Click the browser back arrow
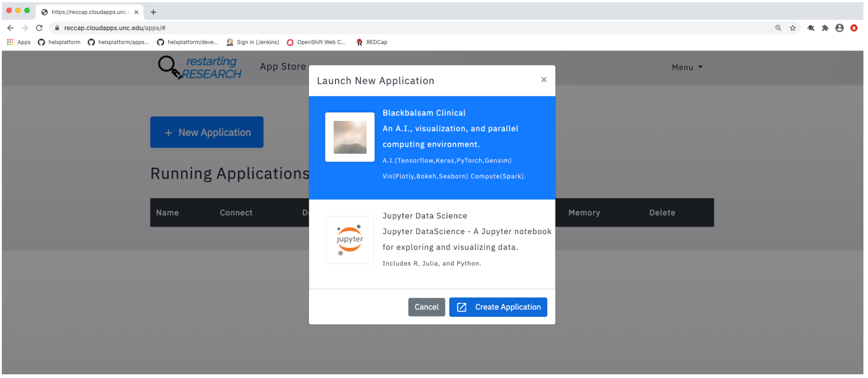Image resolution: width=868 pixels, height=378 pixels. [11, 28]
